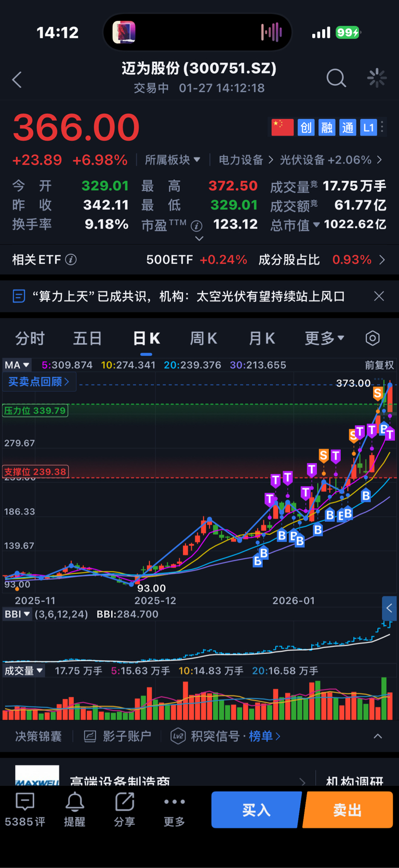Open the MA indicator dropdown

17,365
